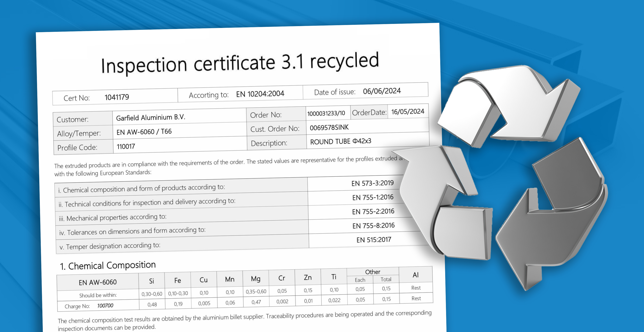644x332 pixels.
Task: Click the heading '1. Chemical Composition'
Action: point(108,265)
